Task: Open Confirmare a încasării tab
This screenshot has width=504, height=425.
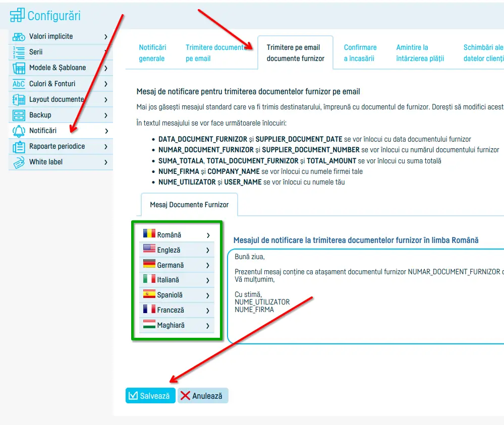Action: (x=360, y=53)
